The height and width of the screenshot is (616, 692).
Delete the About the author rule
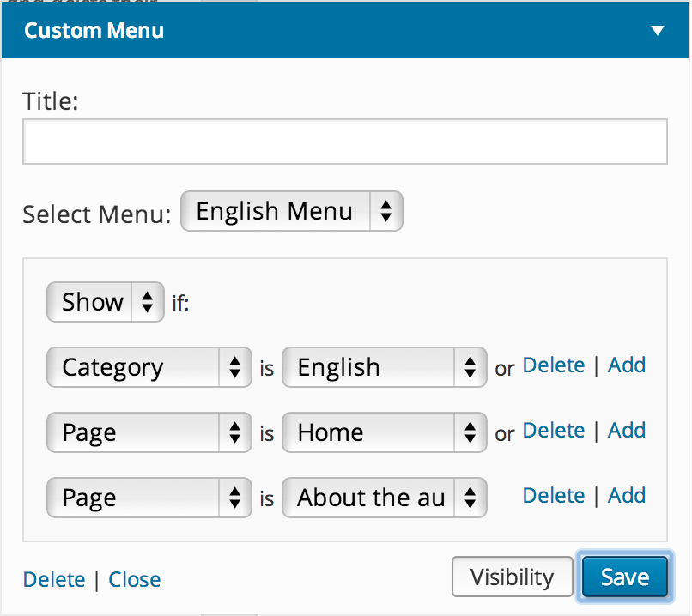pyautogui.click(x=553, y=496)
